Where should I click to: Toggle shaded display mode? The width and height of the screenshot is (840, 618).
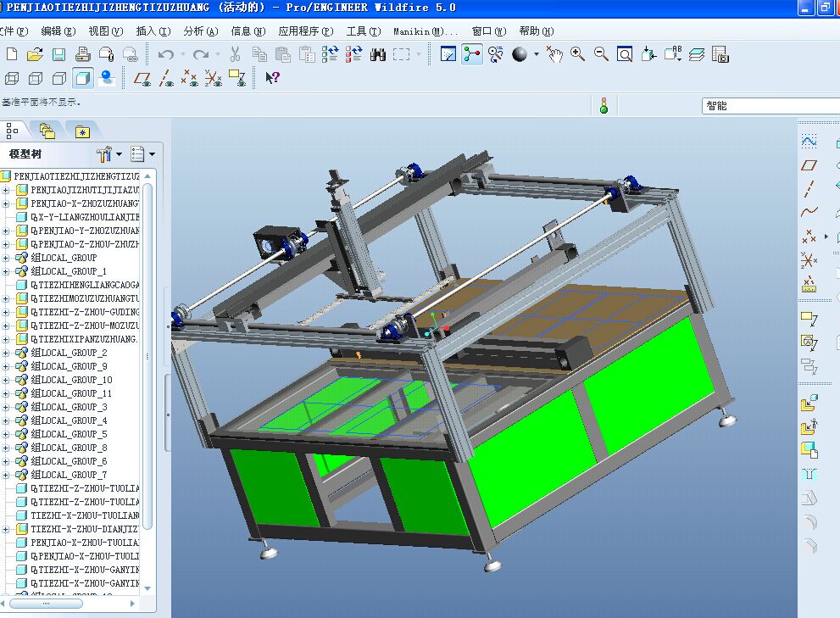point(82,78)
